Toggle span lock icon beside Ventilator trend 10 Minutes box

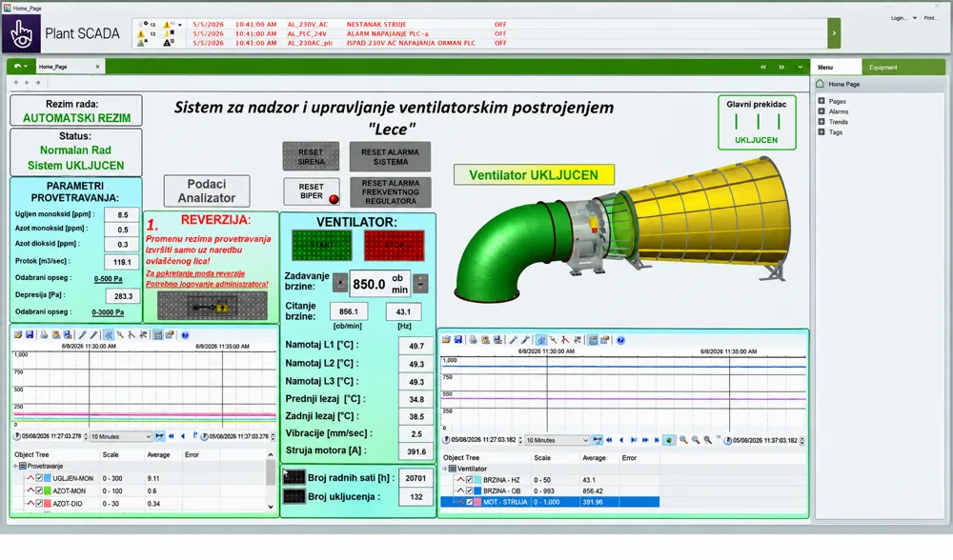[597, 440]
